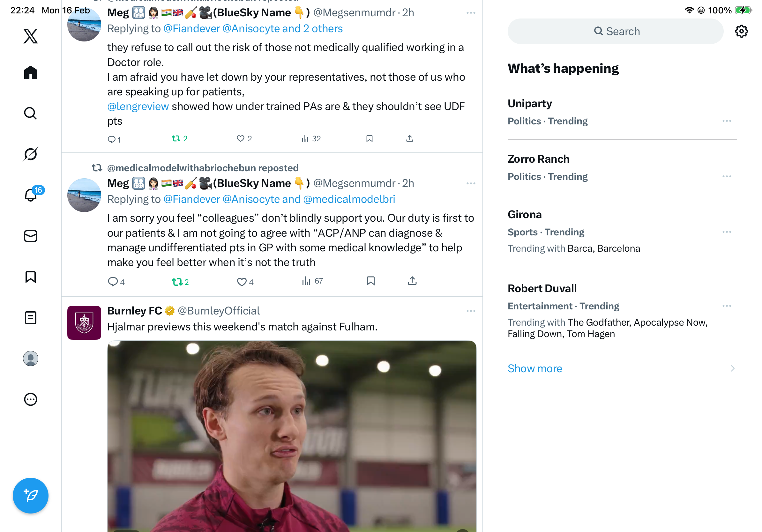The image size is (762, 532).
Task: Click the Search input field
Action: pyautogui.click(x=615, y=32)
